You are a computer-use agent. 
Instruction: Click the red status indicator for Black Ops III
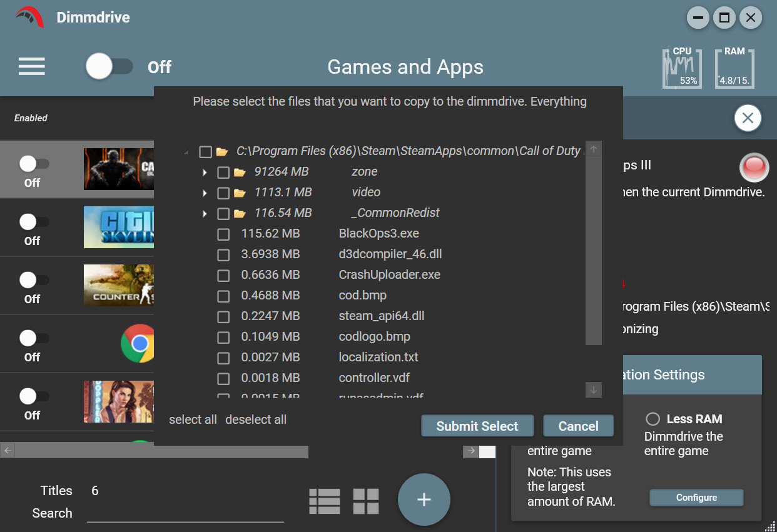pyautogui.click(x=754, y=167)
